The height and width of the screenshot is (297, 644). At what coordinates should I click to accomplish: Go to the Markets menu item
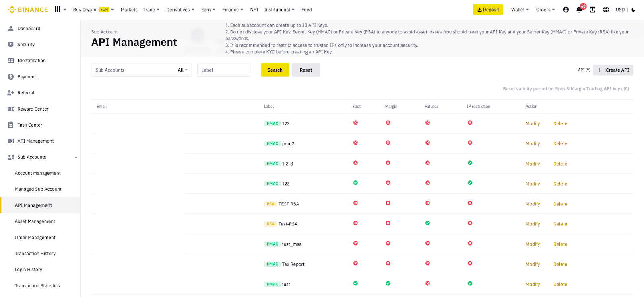point(129,10)
